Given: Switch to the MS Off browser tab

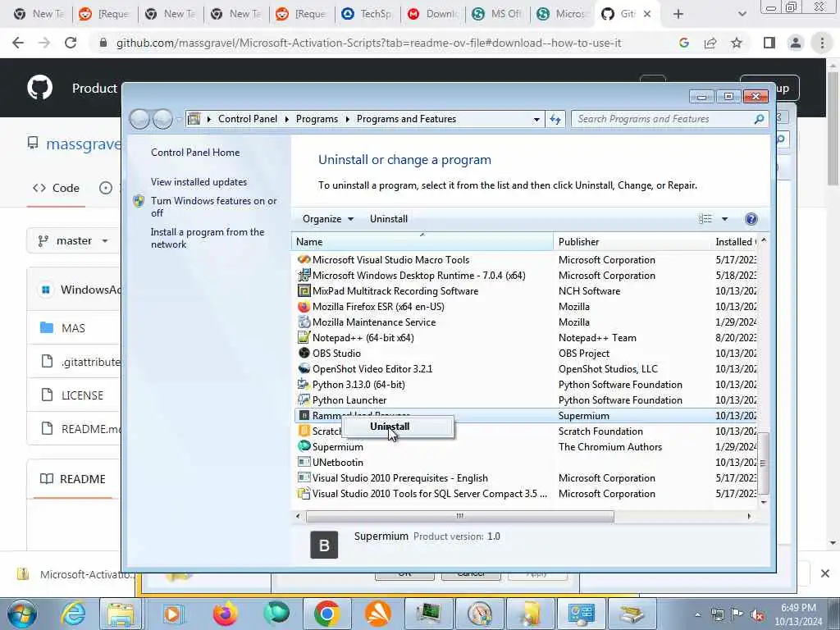Looking at the screenshot, I should point(498,14).
